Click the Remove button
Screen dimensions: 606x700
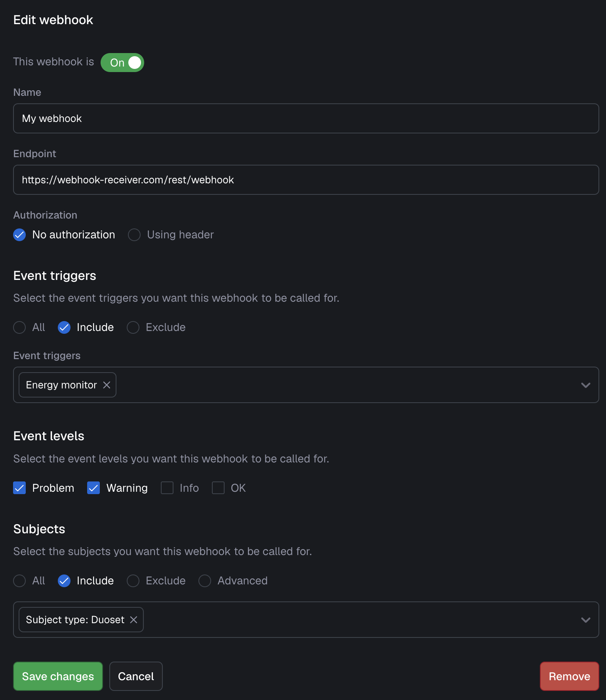coord(569,676)
